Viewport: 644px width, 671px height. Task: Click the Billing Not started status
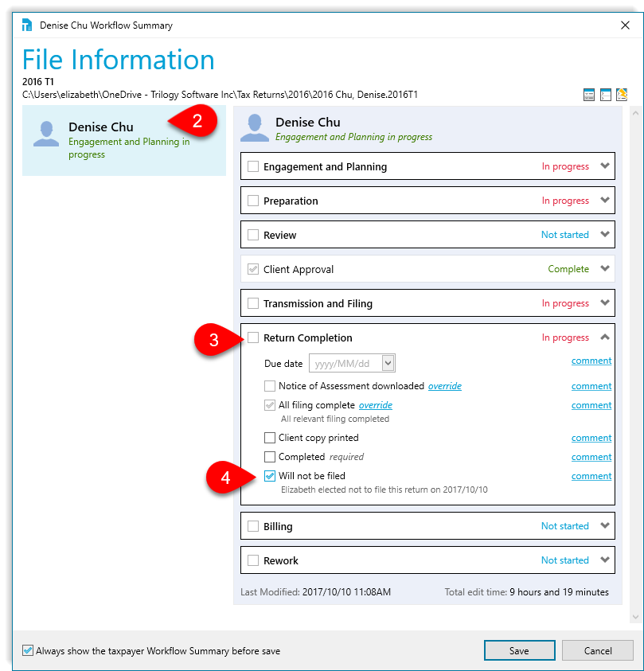[x=565, y=526]
